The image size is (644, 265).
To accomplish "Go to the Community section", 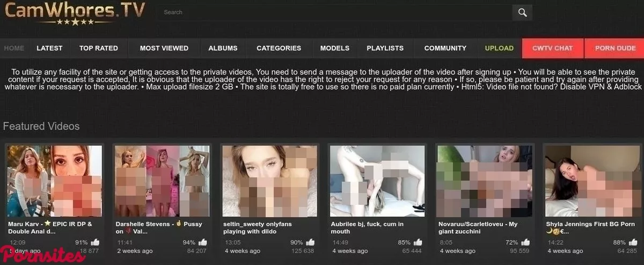I will point(445,48).
